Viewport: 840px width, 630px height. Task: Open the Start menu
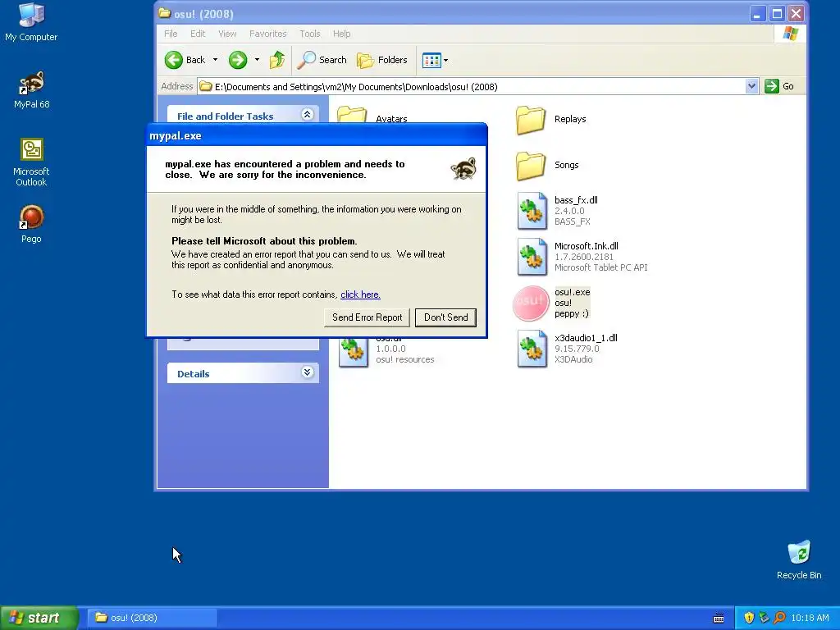point(39,618)
